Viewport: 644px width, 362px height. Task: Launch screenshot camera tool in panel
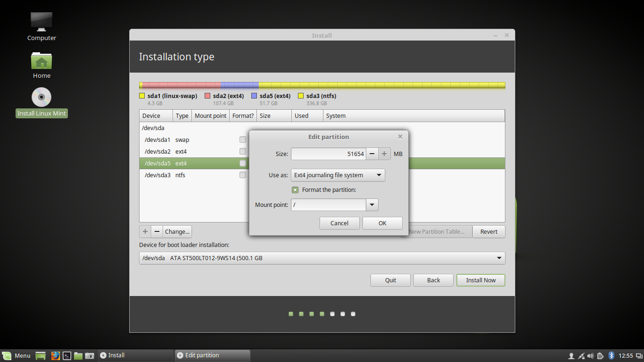[x=90, y=356]
